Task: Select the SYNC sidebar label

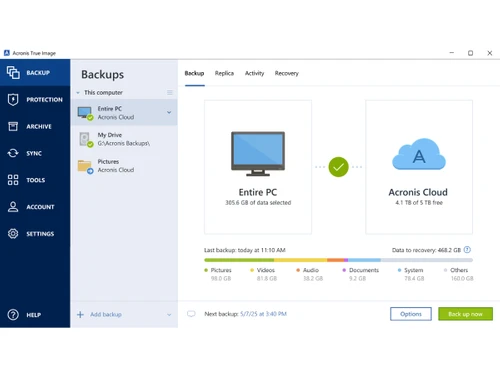Action: (34, 153)
